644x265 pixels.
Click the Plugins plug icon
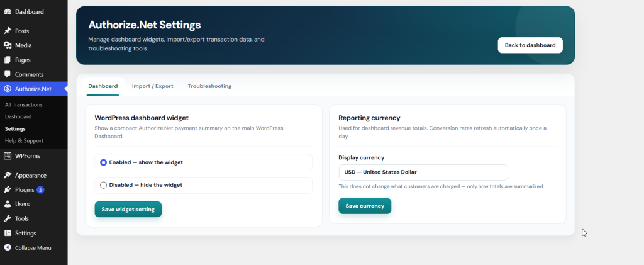8,190
